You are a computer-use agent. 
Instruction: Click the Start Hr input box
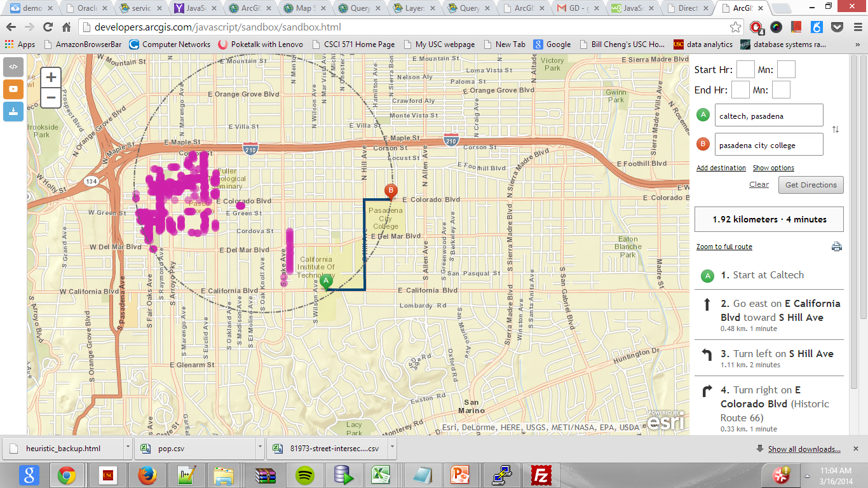(745, 69)
